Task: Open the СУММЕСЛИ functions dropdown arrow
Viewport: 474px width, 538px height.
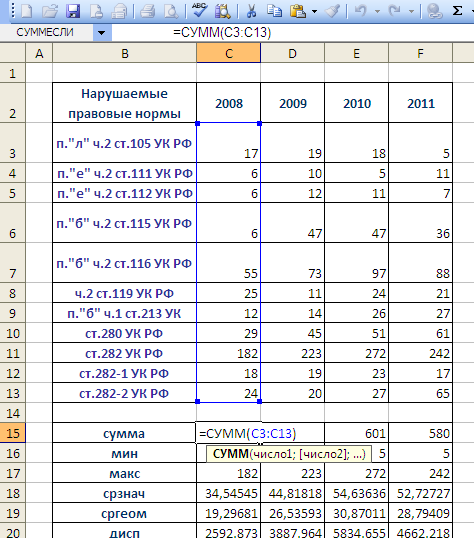Action: [102, 33]
